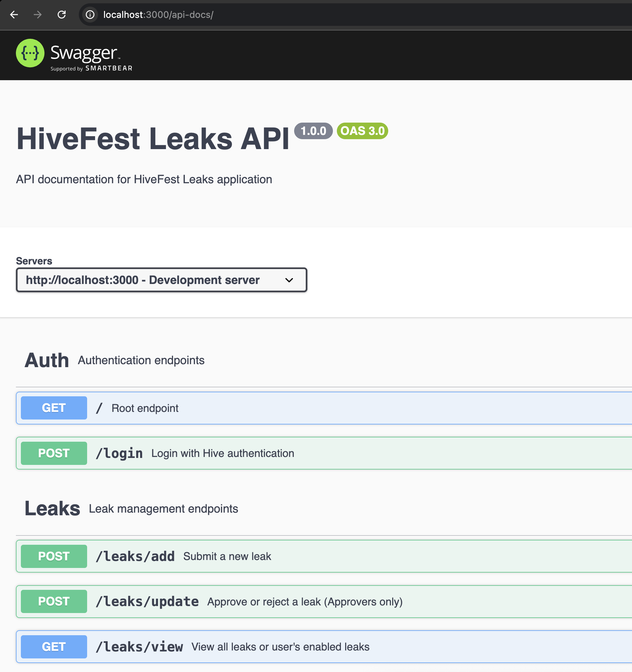Screen dimensions: 632x672
Task: Click the POST badge on the /login endpoint
Action: [53, 453]
